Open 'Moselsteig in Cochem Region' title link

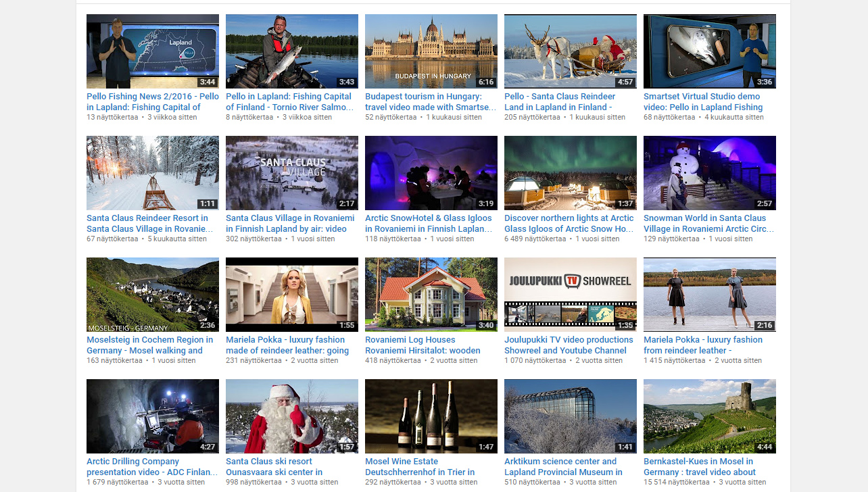[149, 345]
